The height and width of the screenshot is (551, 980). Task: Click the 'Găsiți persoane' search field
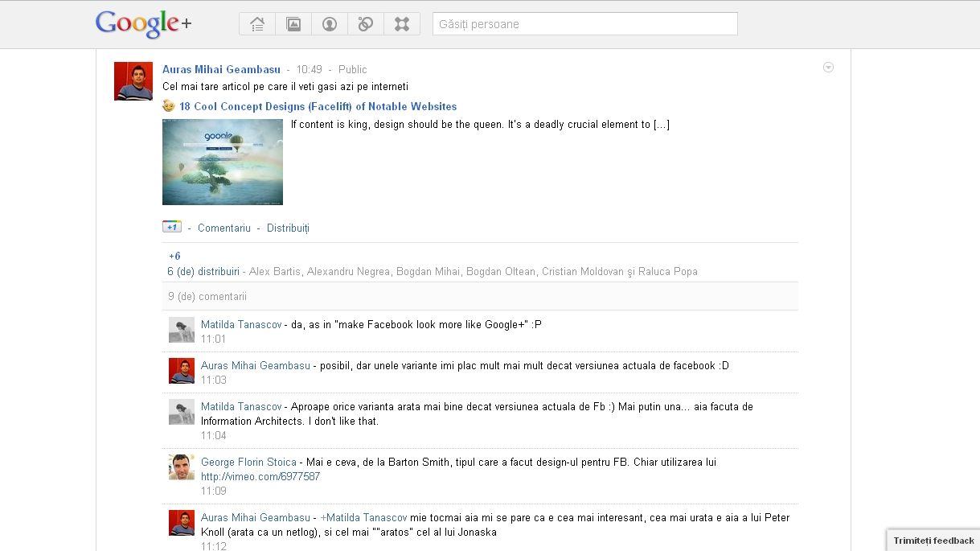584,24
